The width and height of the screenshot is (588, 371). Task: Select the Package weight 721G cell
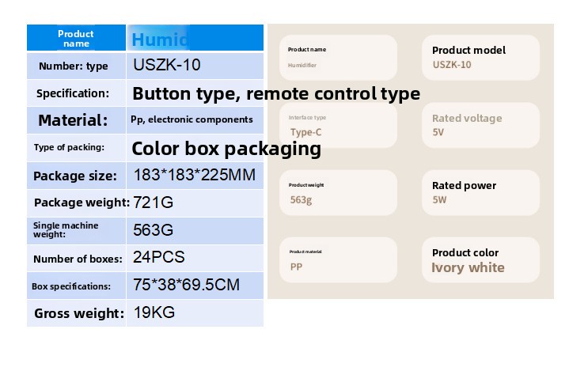click(x=154, y=203)
